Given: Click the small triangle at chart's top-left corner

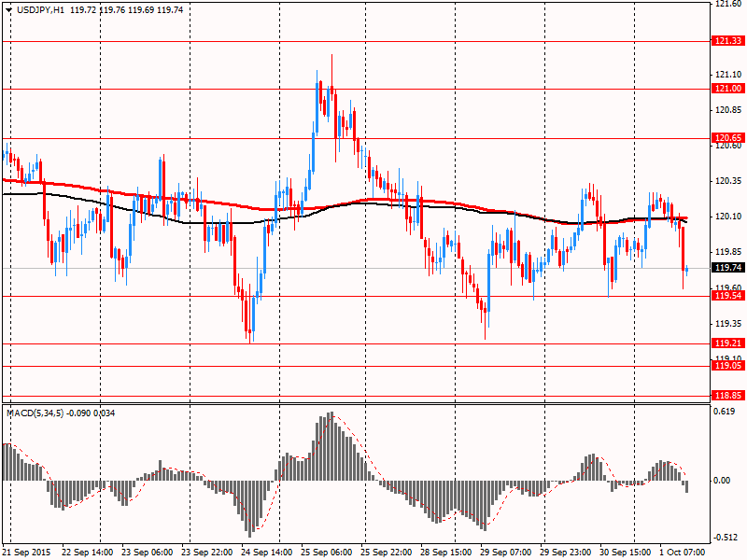Looking at the screenshot, I should click(9, 9).
